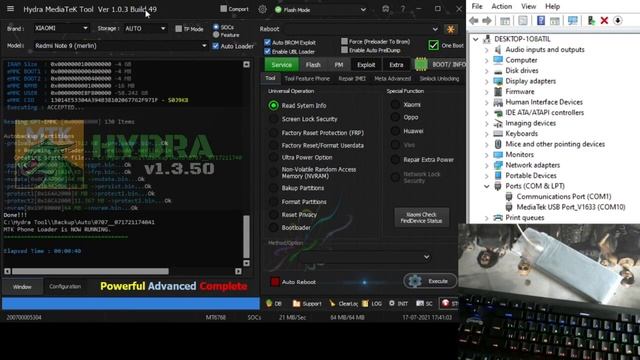Check Enable Auto PrelDump
This screenshot has width=640, height=360.
coord(344,50)
